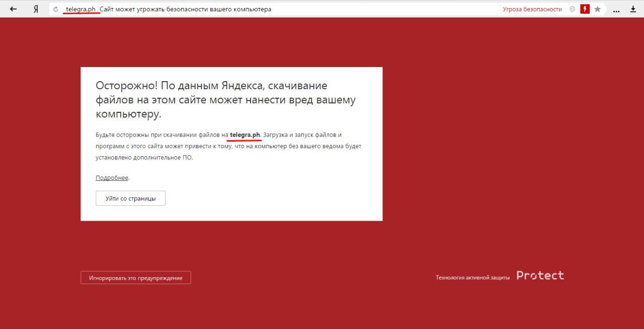This screenshot has width=644, height=329.
Task: Click the Protect logo
Action: [x=540, y=276]
